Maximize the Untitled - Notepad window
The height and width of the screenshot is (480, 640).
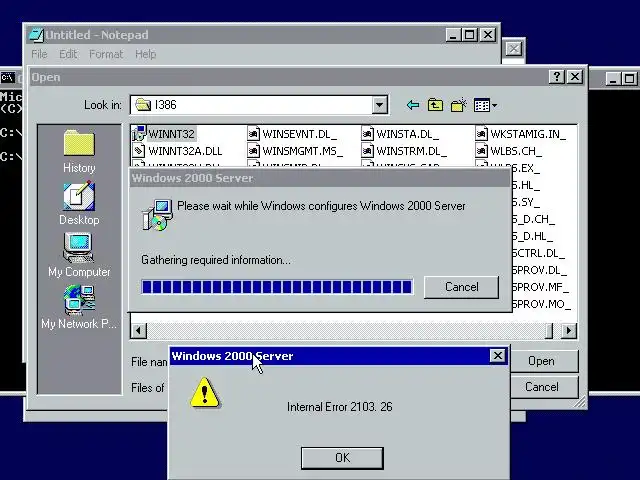(x=469, y=35)
